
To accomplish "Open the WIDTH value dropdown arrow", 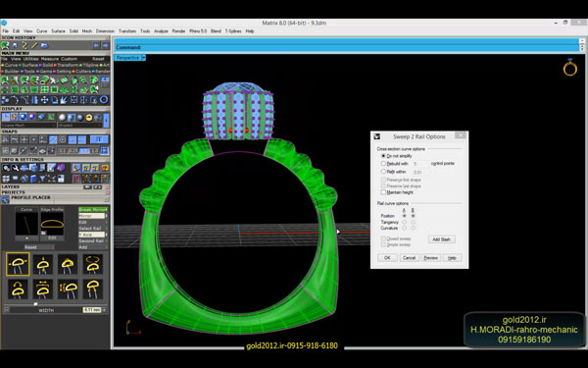I will 104,310.
